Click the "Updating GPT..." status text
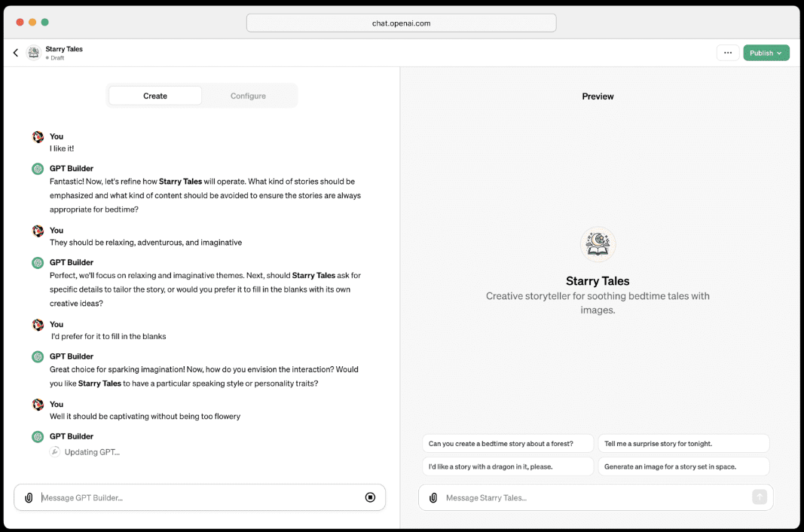Screen dimensions: 804x532 (x=92, y=452)
